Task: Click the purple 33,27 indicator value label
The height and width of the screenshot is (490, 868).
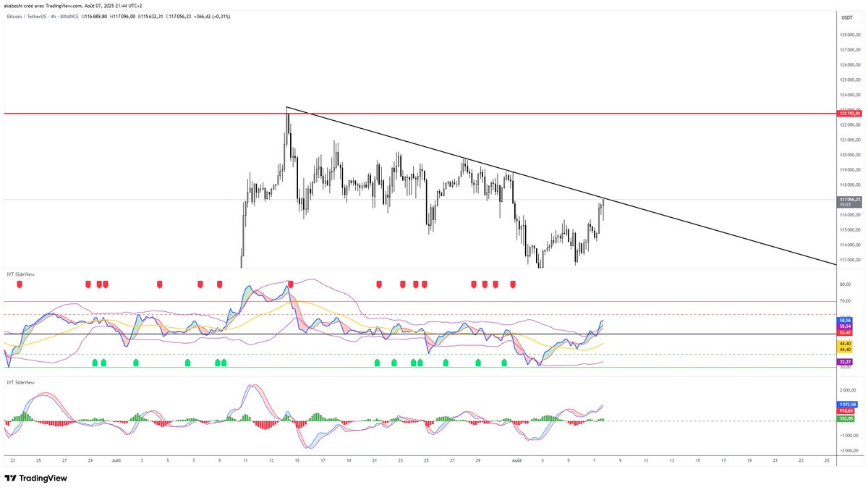Action: pos(843,361)
